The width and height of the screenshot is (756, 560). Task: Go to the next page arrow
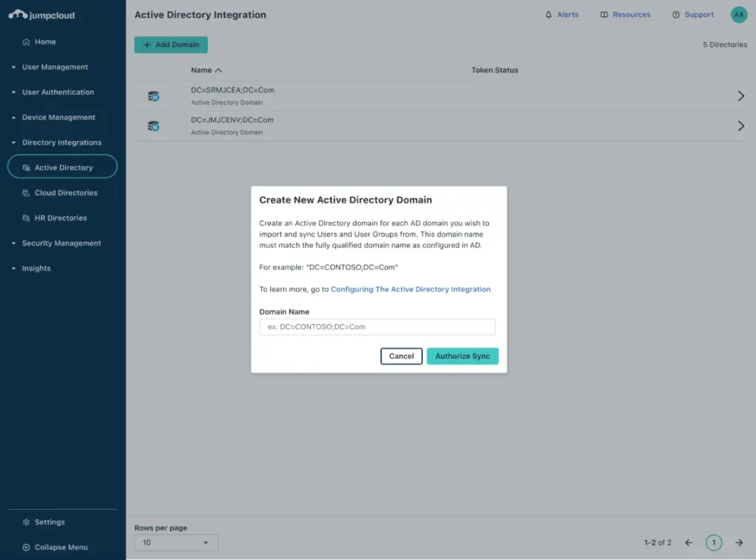coord(738,542)
